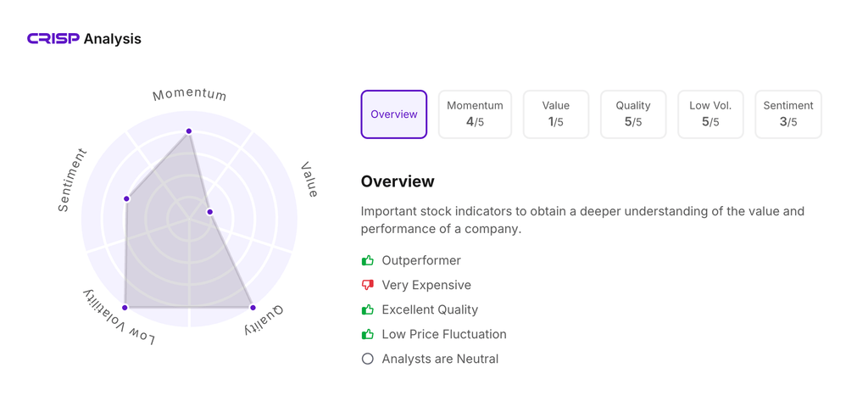Click the green thumbs-up beside Outperformer
Viewport: 868px width, 401px height.
pos(368,260)
